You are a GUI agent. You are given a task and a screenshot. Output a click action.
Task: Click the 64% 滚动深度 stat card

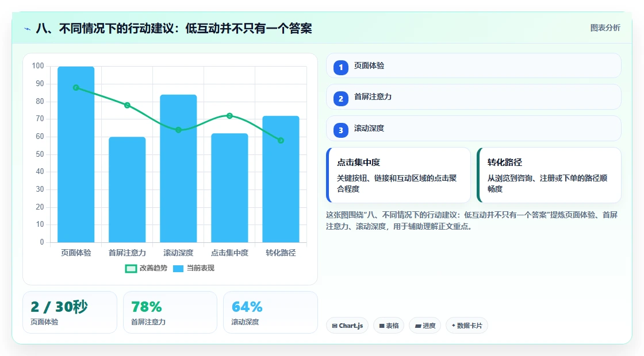click(270, 312)
